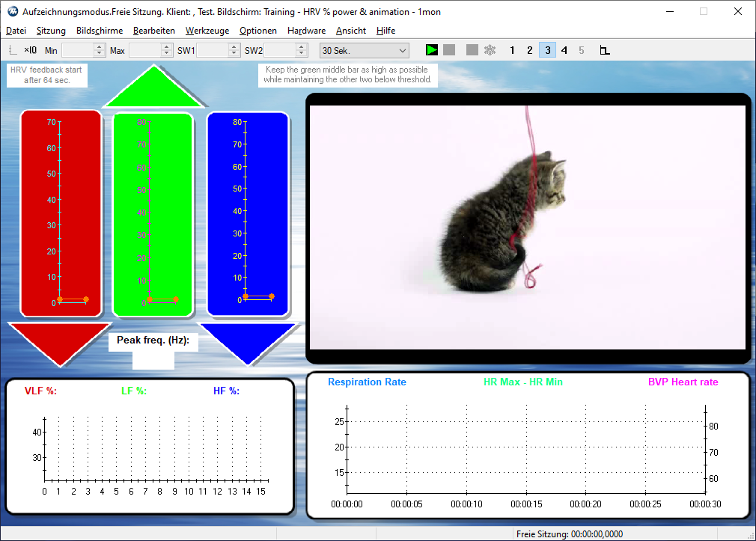The width and height of the screenshot is (756, 541).
Task: Click the VLF % legend label
Action: (40, 391)
